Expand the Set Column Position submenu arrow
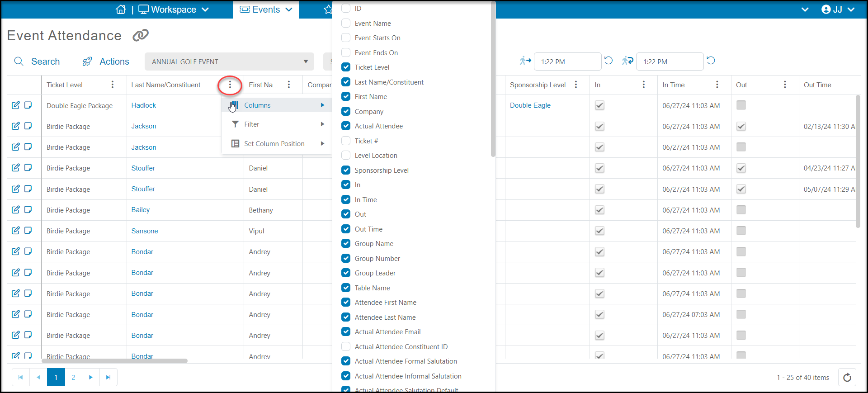868x393 pixels. coord(322,144)
